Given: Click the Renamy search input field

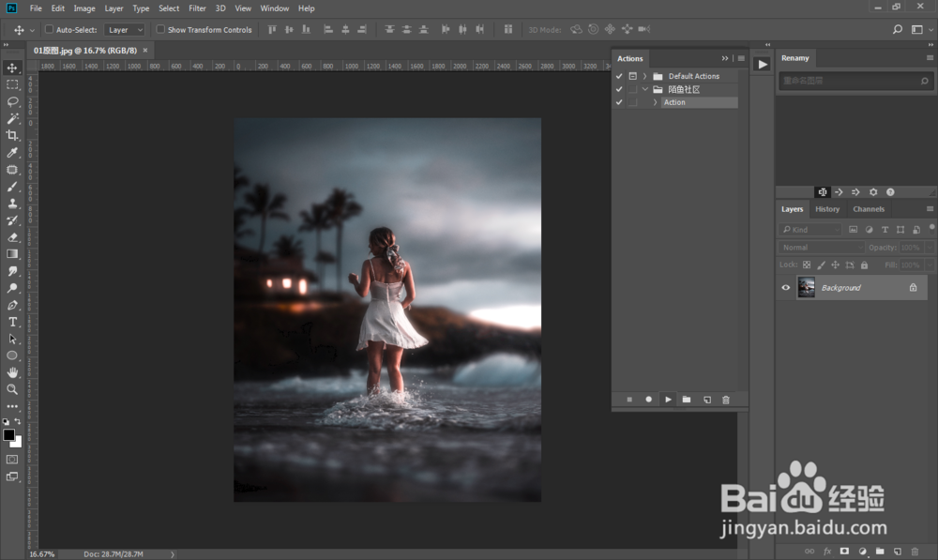Looking at the screenshot, I should coord(855,81).
